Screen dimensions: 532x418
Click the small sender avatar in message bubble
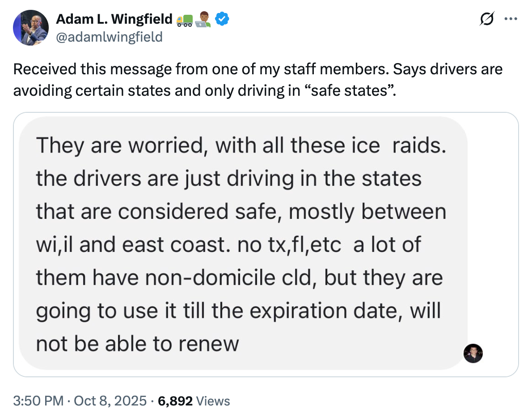click(473, 354)
